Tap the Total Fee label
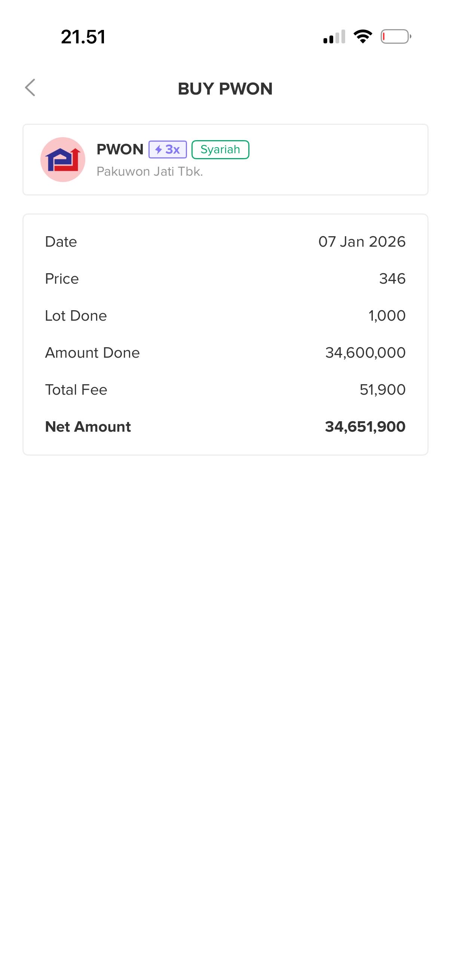 76,389
